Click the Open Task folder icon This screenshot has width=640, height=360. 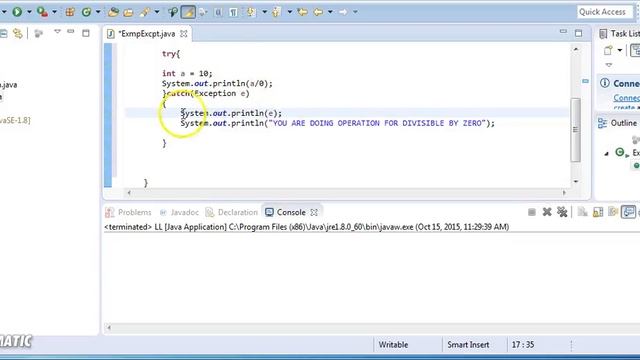(x=129, y=12)
